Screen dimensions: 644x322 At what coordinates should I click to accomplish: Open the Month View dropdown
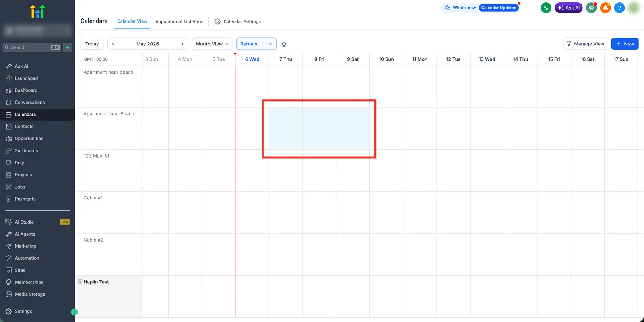pyautogui.click(x=212, y=44)
